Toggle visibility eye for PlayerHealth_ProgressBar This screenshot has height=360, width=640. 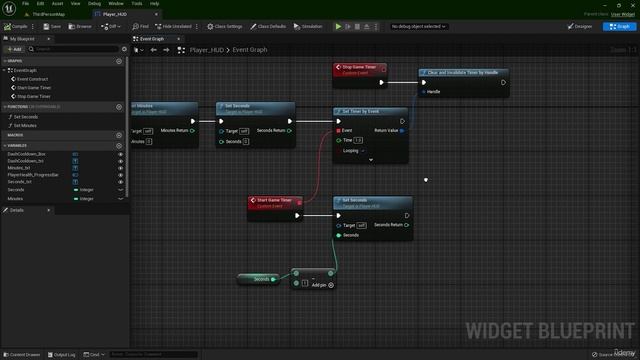[120, 175]
